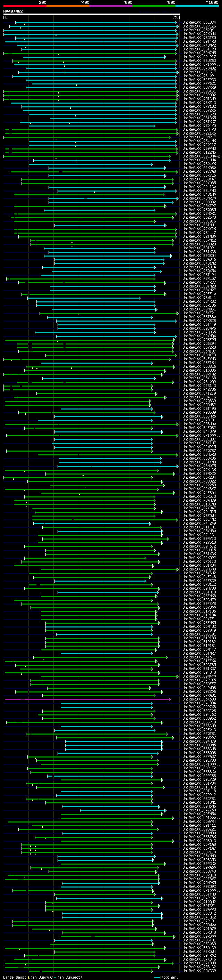Select the UniRef100_C5WVR4 label
Screen dimensions: 222x980
(199, 822)
